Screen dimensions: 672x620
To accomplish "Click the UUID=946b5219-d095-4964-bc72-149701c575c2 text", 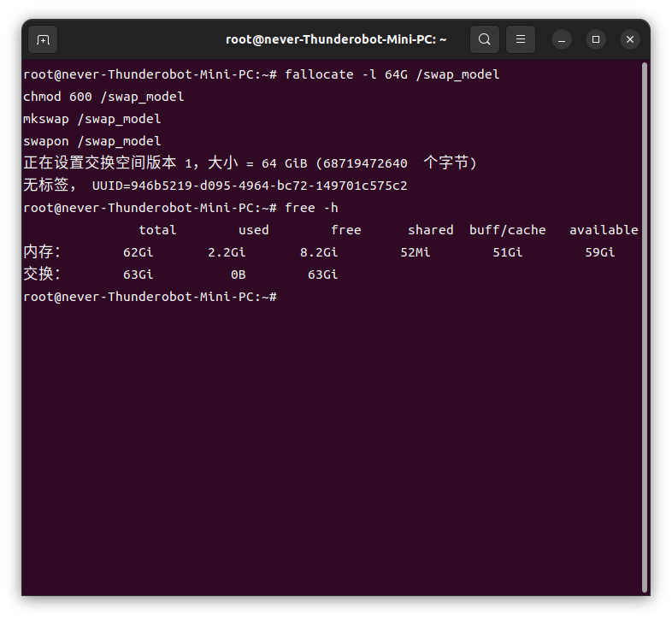I will click(250, 186).
